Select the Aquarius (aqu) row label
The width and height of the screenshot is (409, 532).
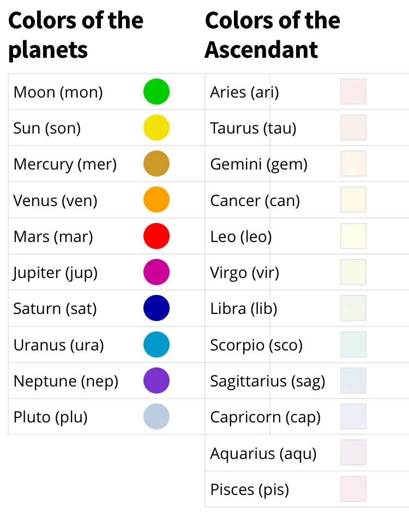pos(263,454)
